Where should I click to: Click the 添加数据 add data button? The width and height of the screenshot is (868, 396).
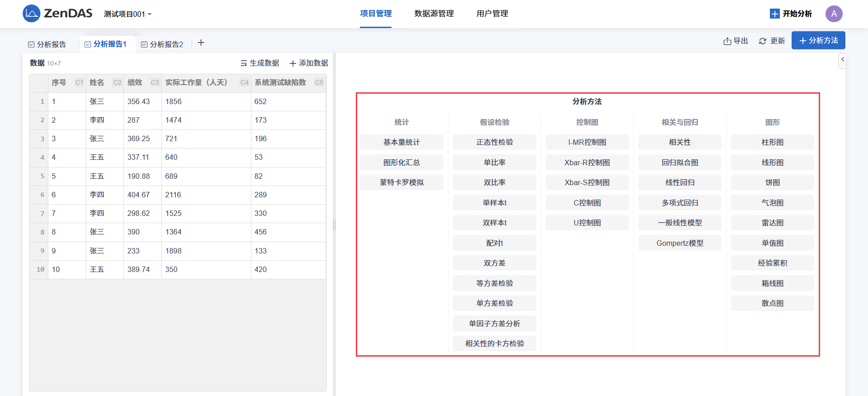(x=309, y=63)
